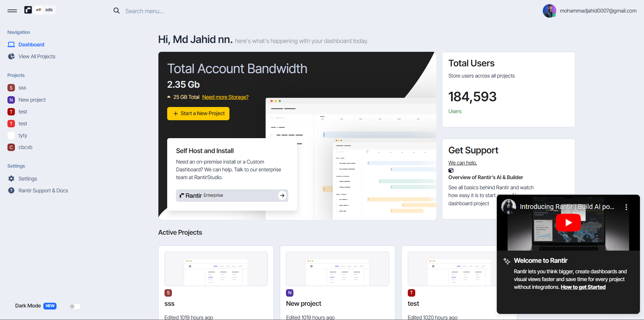Click the search magnifier icon
Viewport: 644px width, 320px height.
coord(116,11)
